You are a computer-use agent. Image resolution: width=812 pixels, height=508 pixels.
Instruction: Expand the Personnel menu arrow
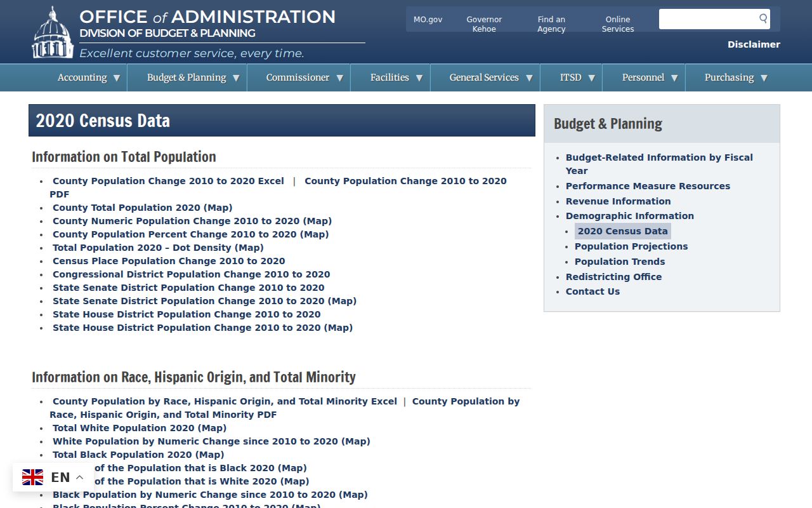click(674, 78)
